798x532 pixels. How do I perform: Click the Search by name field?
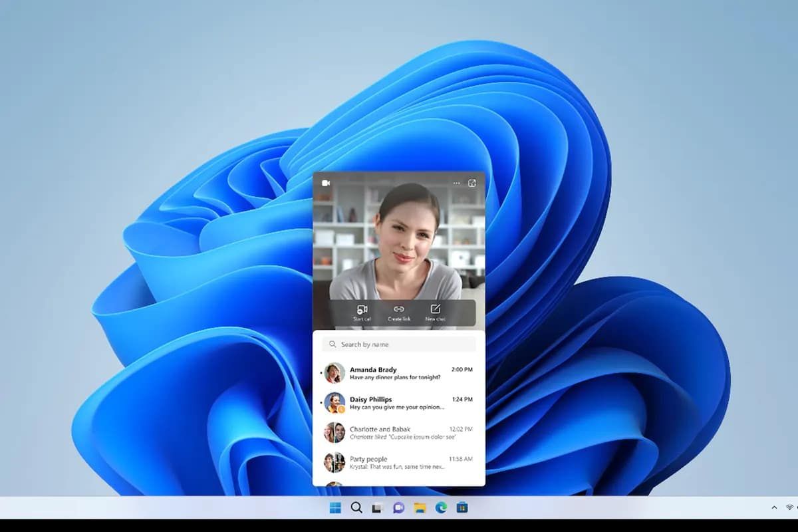(398, 344)
